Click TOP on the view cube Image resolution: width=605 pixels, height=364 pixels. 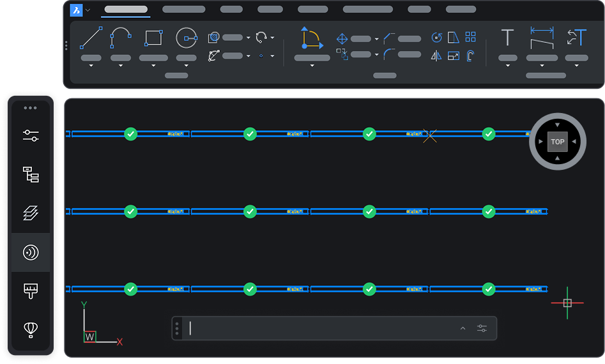click(558, 142)
